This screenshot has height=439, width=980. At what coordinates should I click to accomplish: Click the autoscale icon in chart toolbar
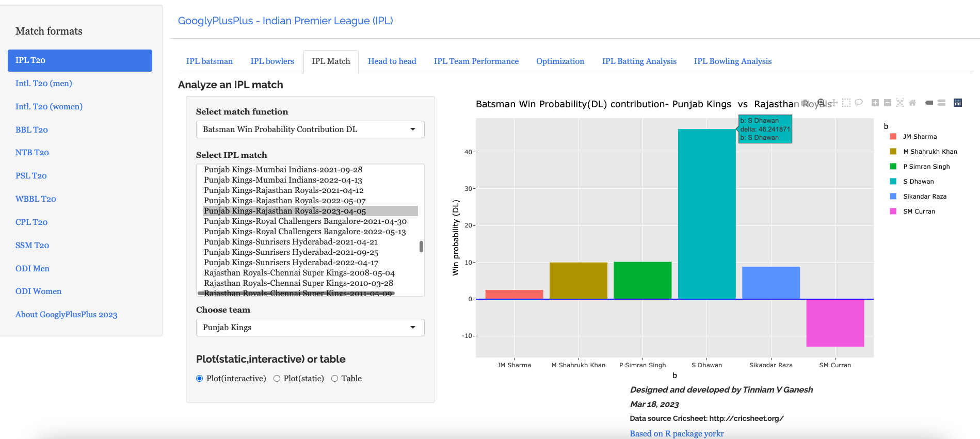[x=899, y=103]
